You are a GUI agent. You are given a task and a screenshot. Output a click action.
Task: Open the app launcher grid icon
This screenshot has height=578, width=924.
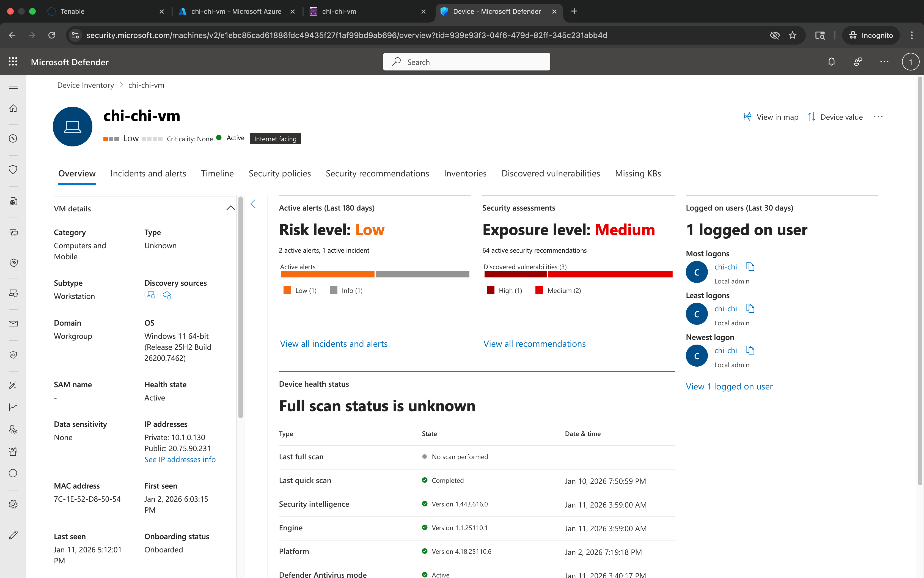pos(13,62)
